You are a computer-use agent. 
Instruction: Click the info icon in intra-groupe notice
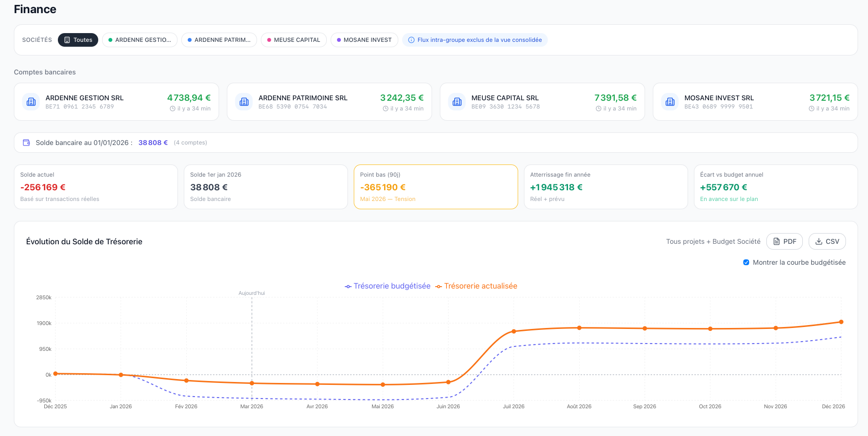pyautogui.click(x=411, y=40)
